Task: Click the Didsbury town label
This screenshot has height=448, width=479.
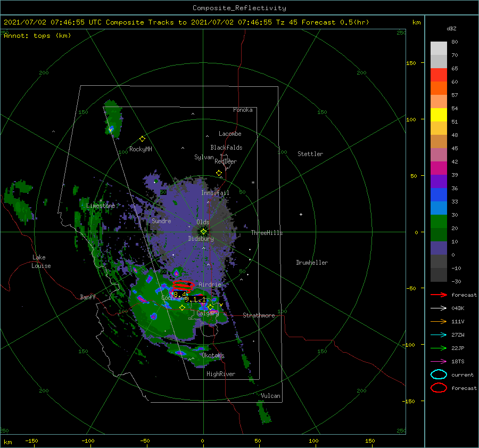Action: click(201, 239)
